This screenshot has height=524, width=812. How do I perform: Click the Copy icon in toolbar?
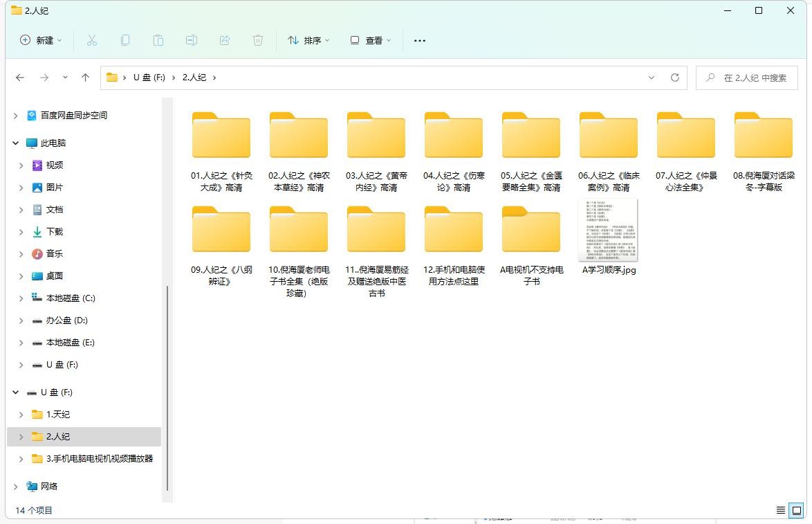(125, 40)
